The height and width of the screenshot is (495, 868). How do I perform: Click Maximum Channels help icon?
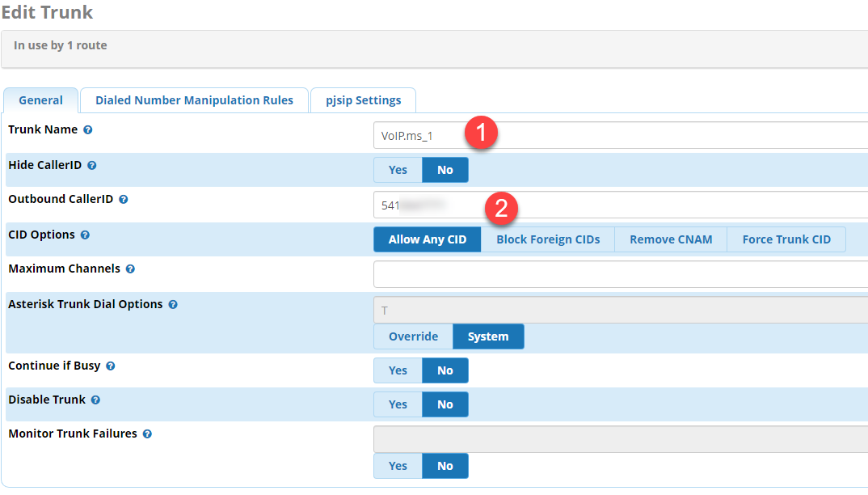[x=130, y=269]
